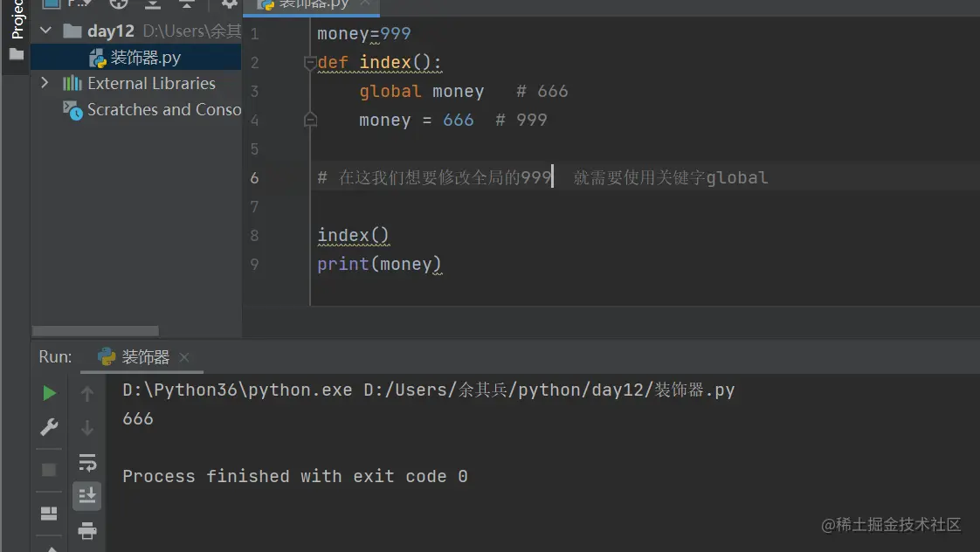Click folder icon in left stripe
The image size is (980, 552).
(x=17, y=54)
